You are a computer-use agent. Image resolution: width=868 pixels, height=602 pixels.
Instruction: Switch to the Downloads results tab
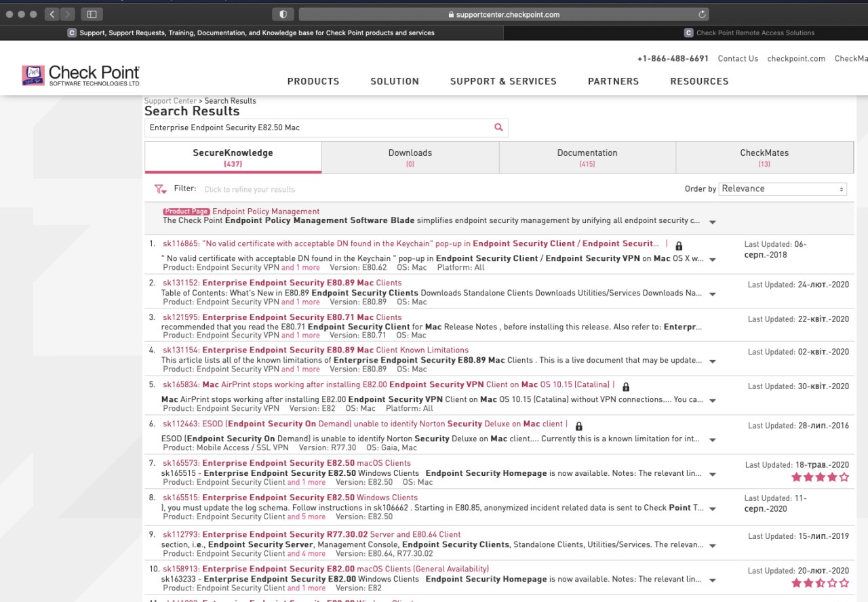point(410,157)
